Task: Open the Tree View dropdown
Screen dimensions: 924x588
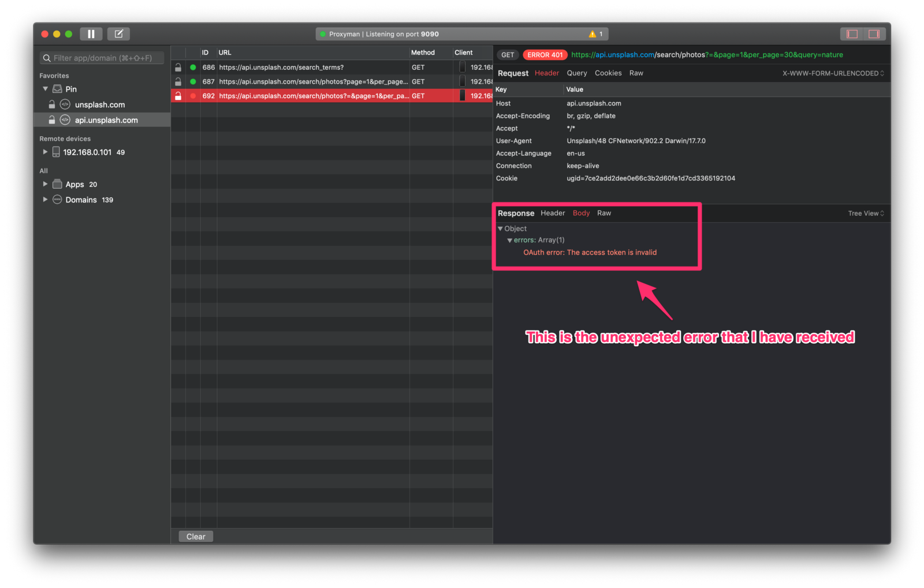Action: (866, 214)
